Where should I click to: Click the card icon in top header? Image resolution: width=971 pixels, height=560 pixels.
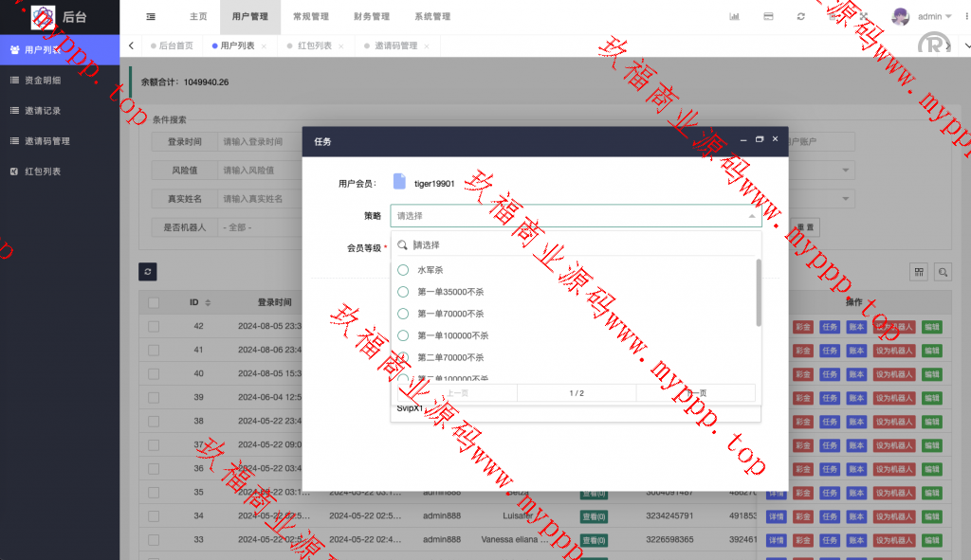coord(768,17)
